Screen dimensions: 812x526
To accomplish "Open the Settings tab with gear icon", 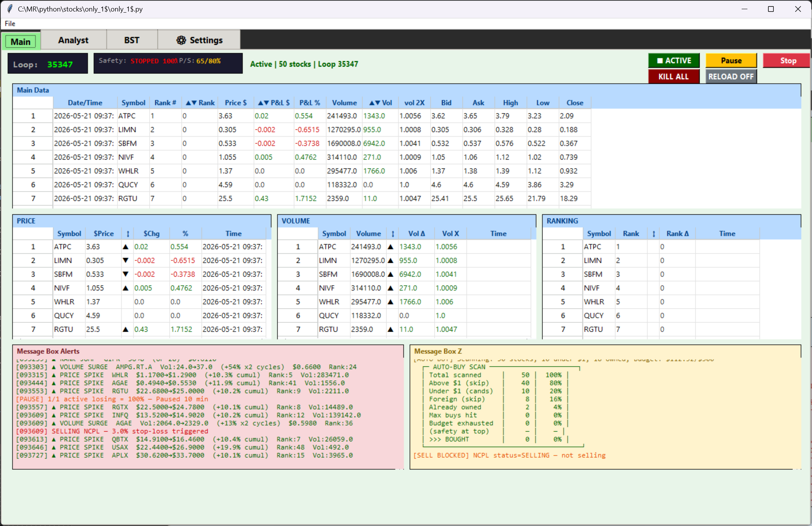I will pyautogui.click(x=199, y=40).
